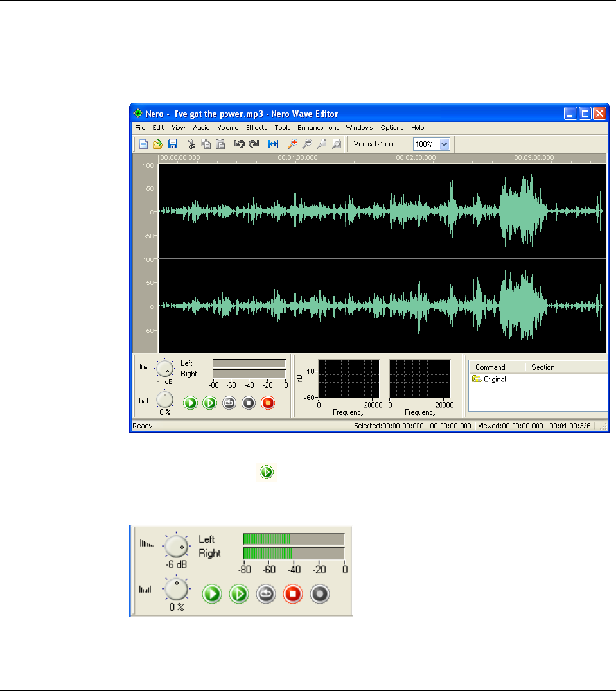
Task: Open the Enhancement menu
Action: (x=318, y=127)
